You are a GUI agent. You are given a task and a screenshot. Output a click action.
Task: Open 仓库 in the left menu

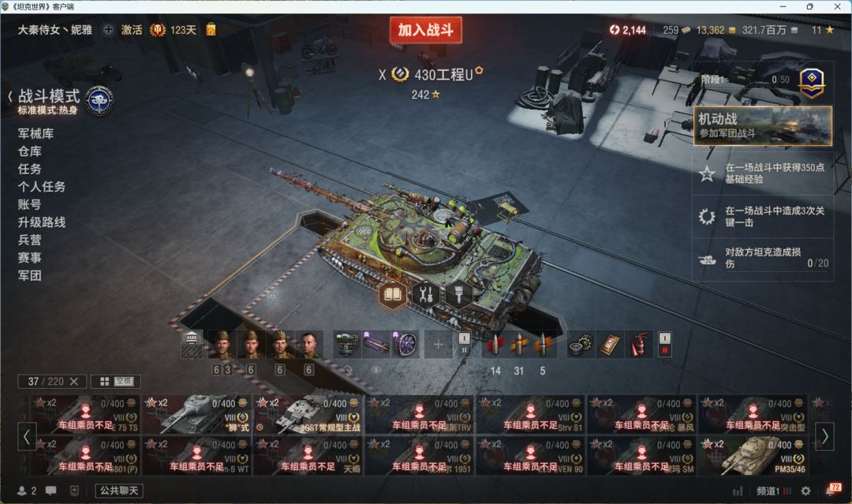point(30,151)
